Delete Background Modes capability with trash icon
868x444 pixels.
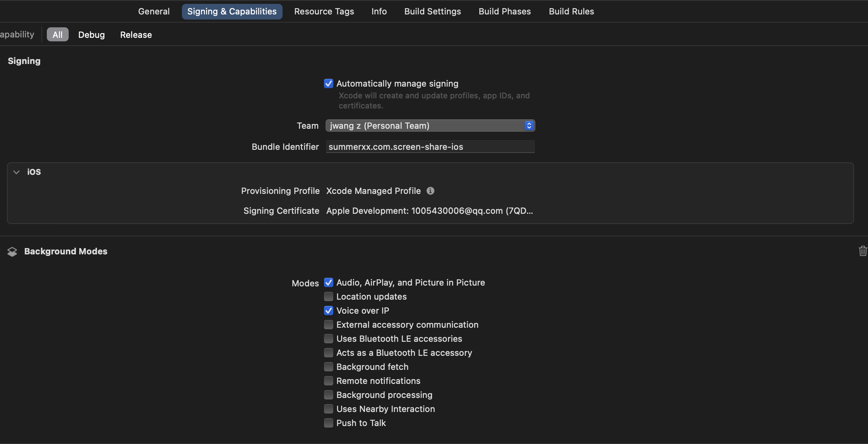(x=863, y=251)
